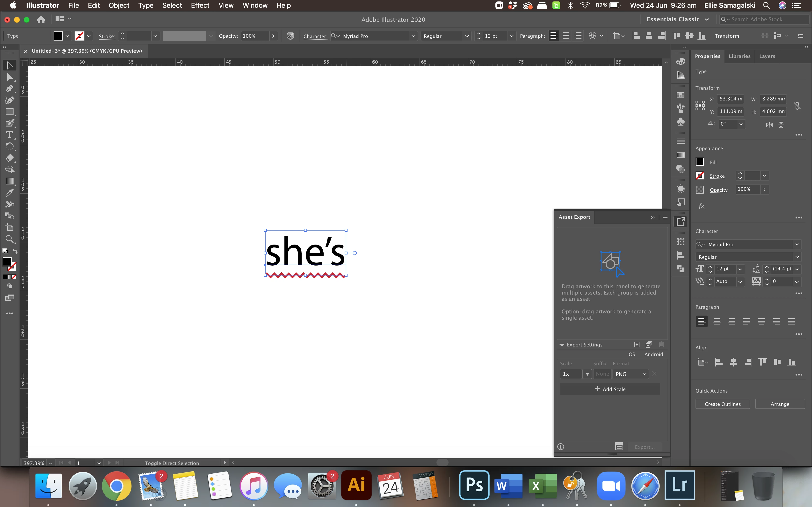Collapse the Export Settings section
Screen dimensions: 812x507
[x=562, y=345]
